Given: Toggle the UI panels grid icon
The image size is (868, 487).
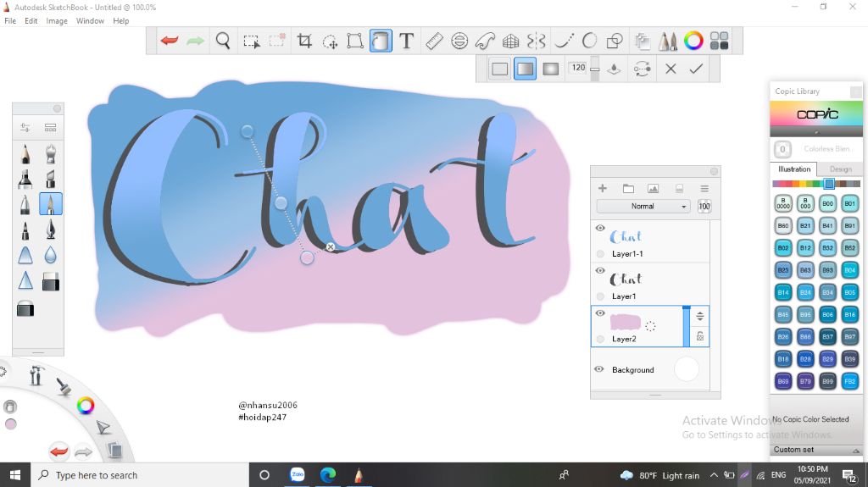Looking at the screenshot, I should pyautogui.click(x=719, y=41).
